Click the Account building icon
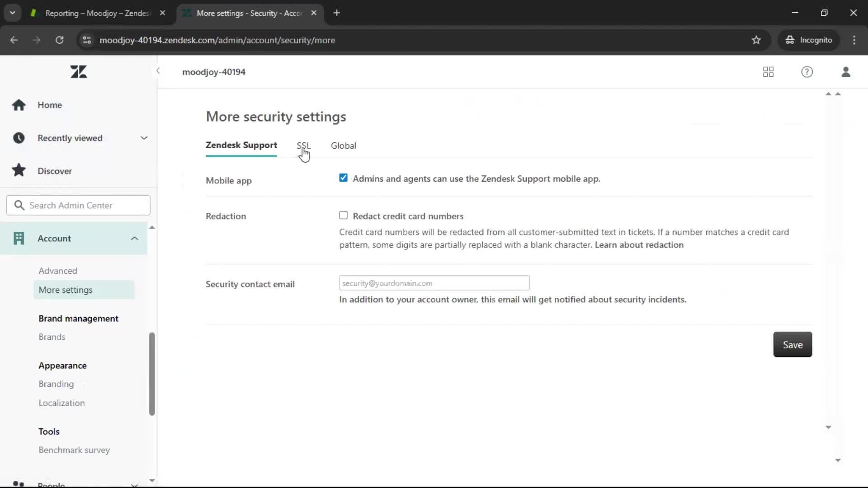Viewport: 868px width, 488px height. click(x=19, y=238)
